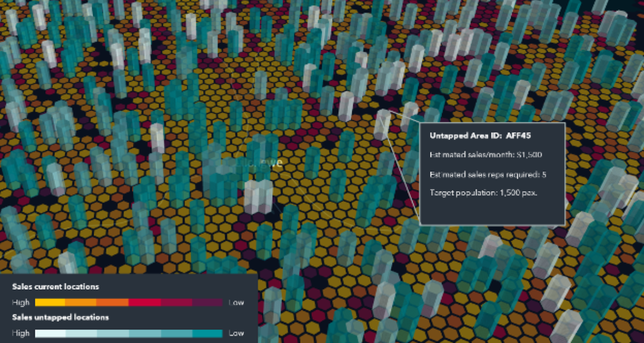Select the dark orange current sales swatch

113,302
